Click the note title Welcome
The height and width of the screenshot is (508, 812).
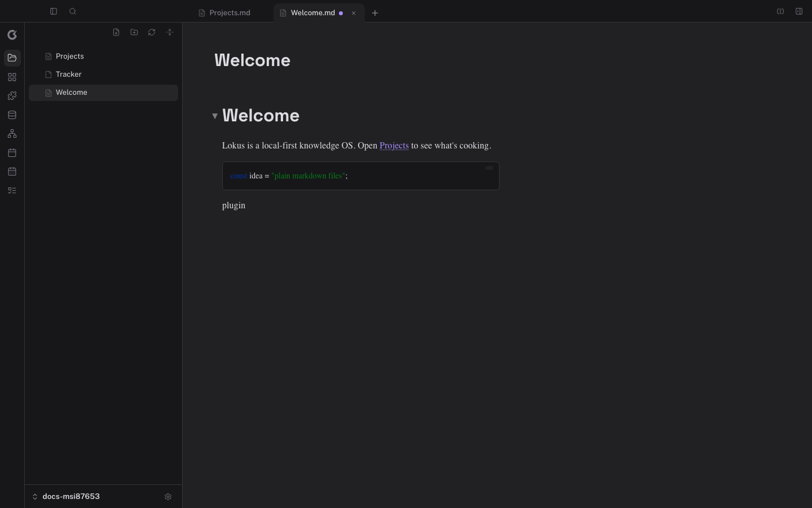point(252,60)
